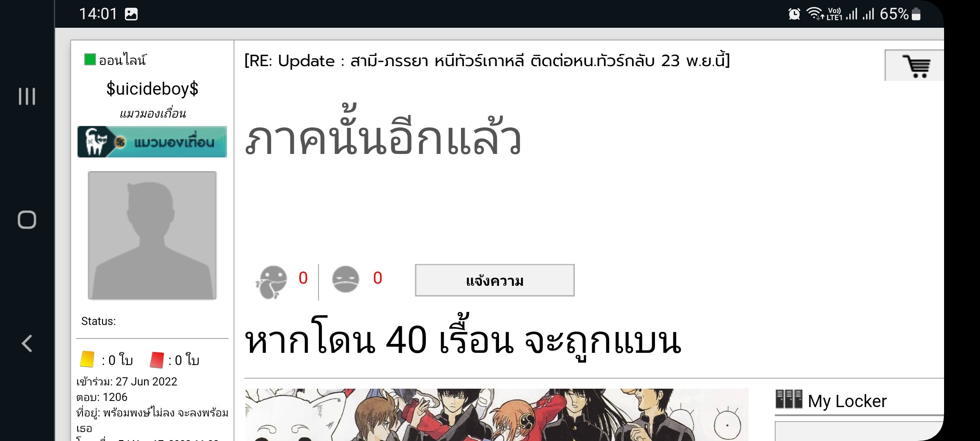Image resolution: width=980 pixels, height=441 pixels.
Task: Click the anime signature banner image
Action: click(x=497, y=415)
